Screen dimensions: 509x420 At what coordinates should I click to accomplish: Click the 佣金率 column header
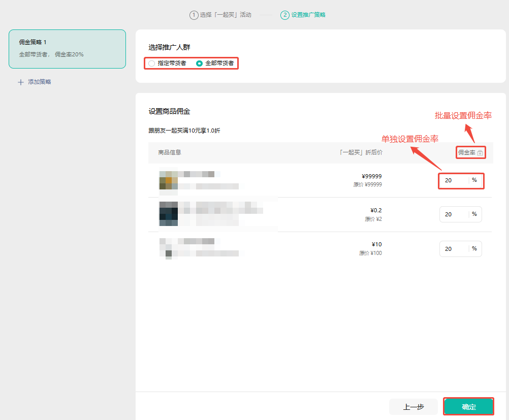pos(466,152)
